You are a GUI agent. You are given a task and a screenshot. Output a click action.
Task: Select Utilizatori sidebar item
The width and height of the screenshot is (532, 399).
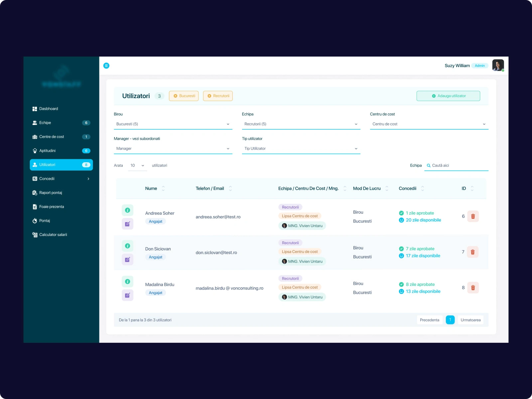coord(62,165)
